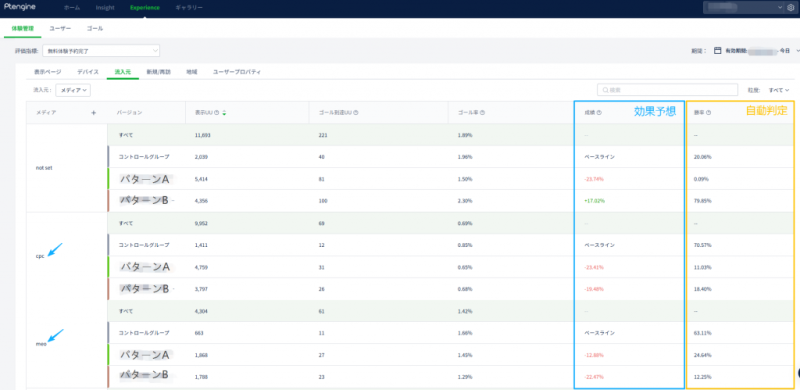Open the 流入元 メディア dropdown
Screen dimensions: 800x390
73,90
